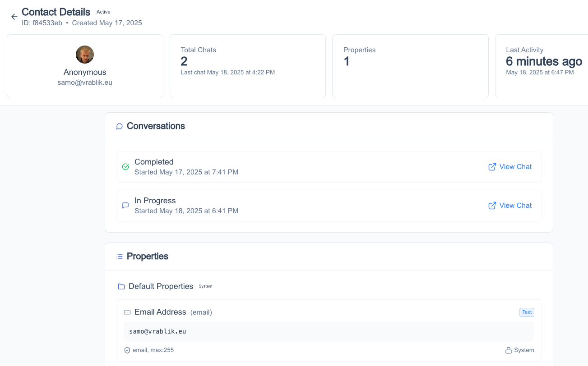Click the validation shield icon near email, max:255

pyautogui.click(x=127, y=350)
